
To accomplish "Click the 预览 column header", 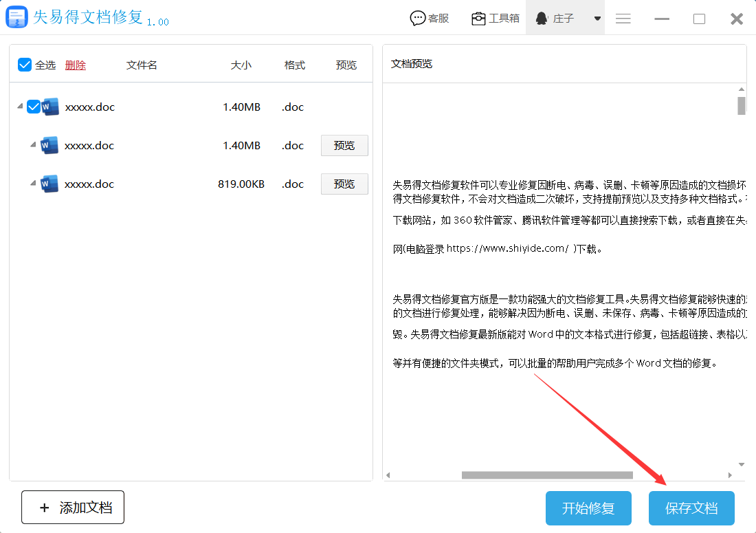I will [346, 65].
